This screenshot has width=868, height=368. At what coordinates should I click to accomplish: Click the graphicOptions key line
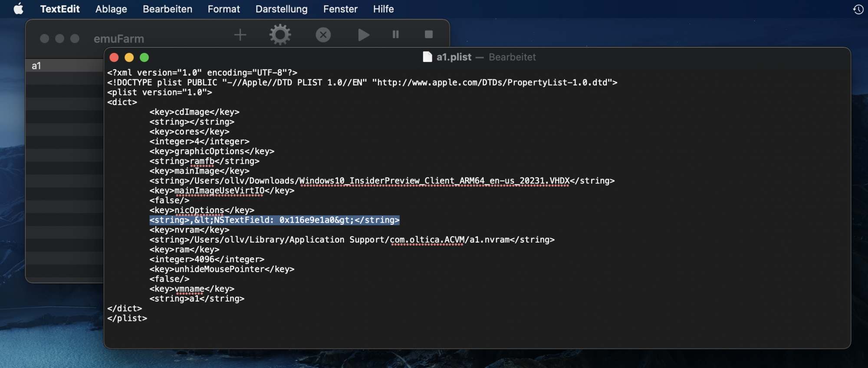point(212,151)
